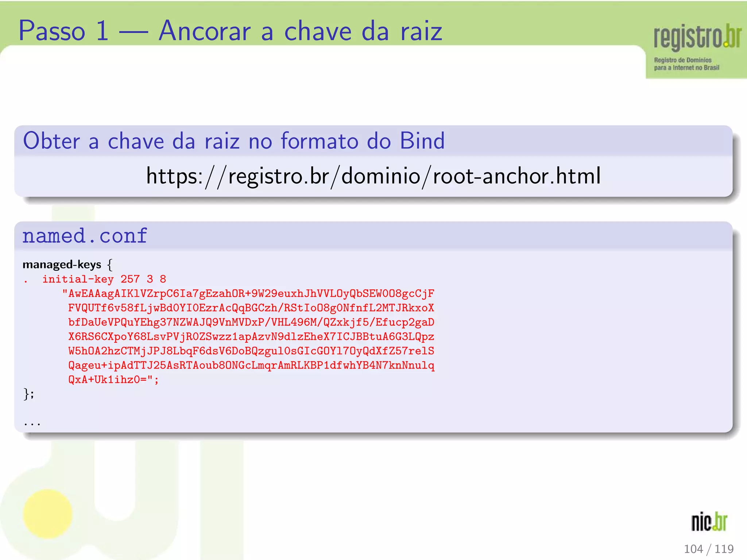Click the 'managed-keys {' line
Screen dimensions: 747x560
[67, 264]
